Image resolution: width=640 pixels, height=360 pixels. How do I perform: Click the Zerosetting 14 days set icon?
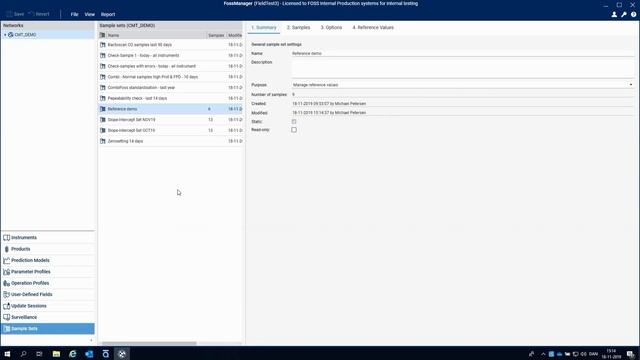click(103, 141)
